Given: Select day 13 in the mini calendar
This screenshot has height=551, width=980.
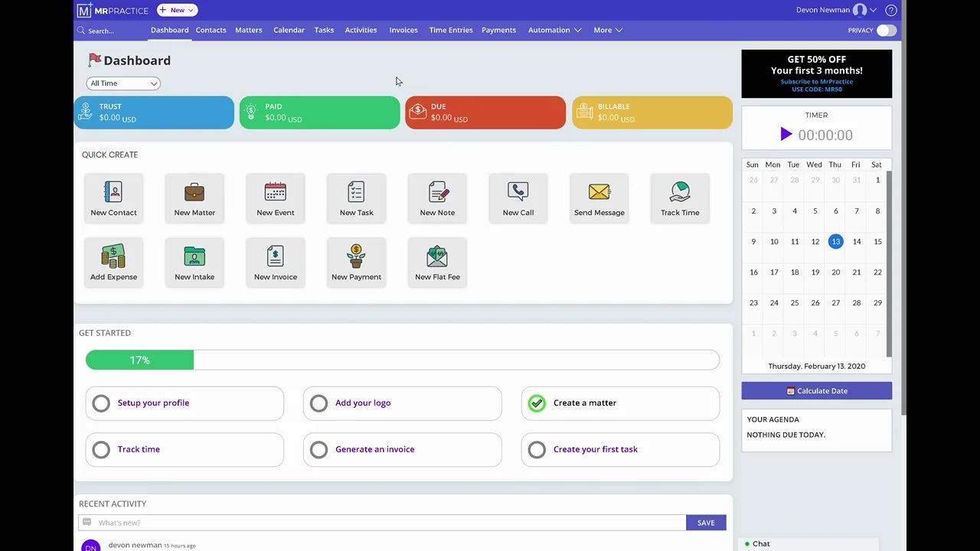Looking at the screenshot, I should point(835,242).
